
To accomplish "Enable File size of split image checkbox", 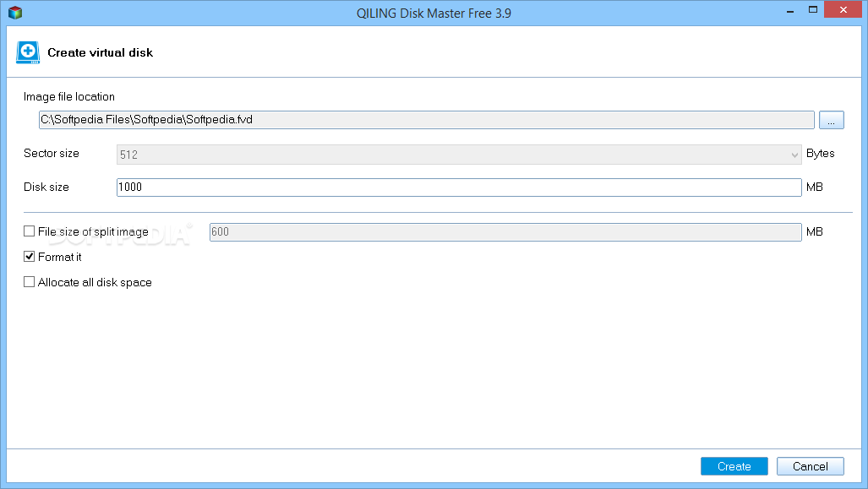I will 30,231.
